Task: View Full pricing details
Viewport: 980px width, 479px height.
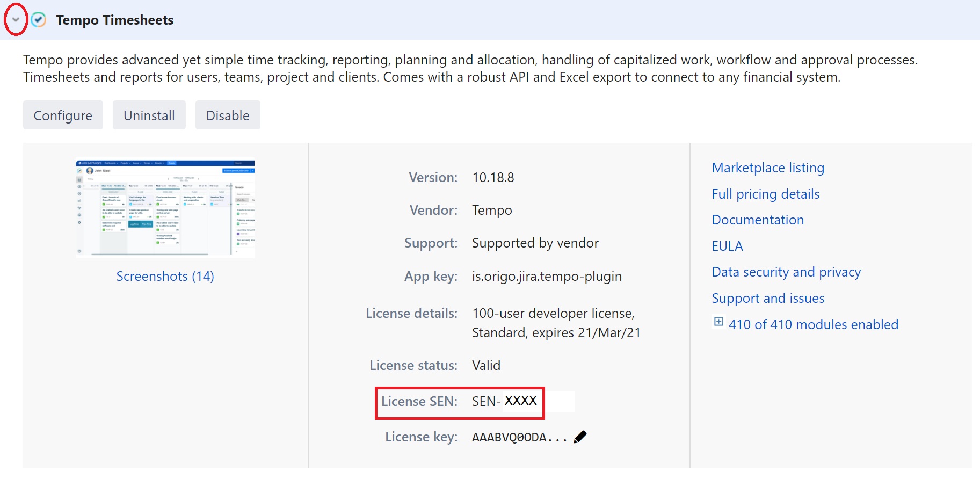Action: (x=765, y=194)
